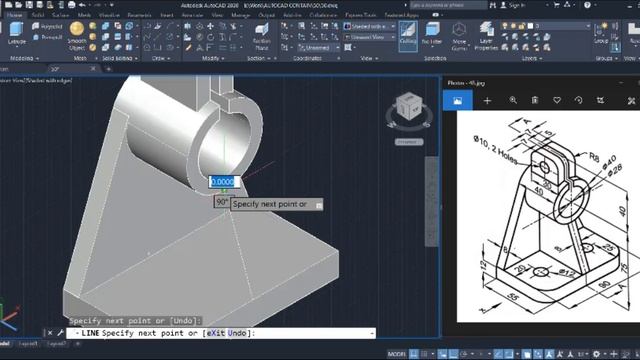Expand the Modeling panel
The height and width of the screenshot is (360, 640).
(x=24, y=58)
